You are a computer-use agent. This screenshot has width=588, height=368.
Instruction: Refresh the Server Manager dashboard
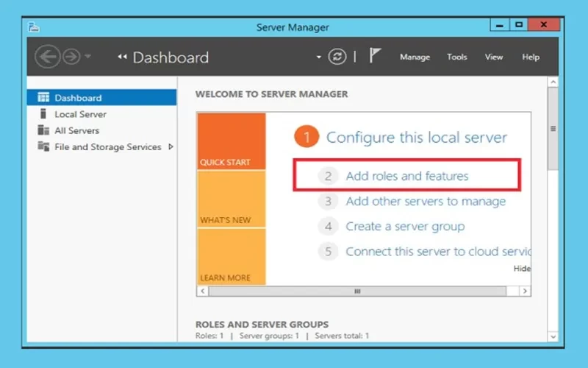point(337,57)
